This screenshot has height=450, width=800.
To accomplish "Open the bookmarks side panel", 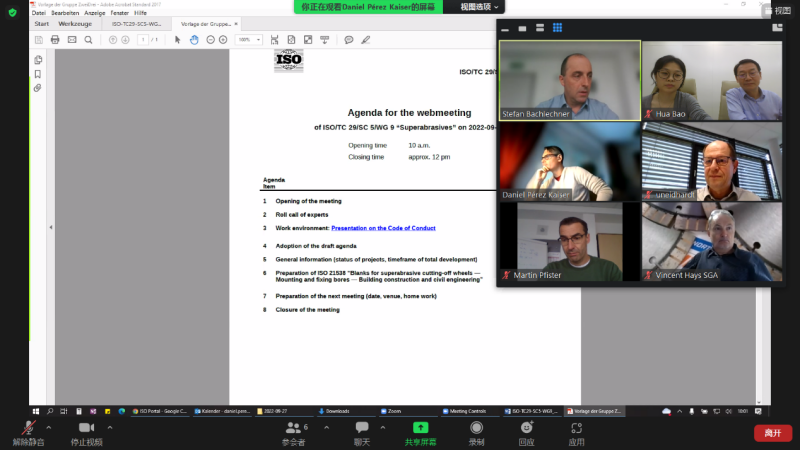I will [x=38, y=74].
